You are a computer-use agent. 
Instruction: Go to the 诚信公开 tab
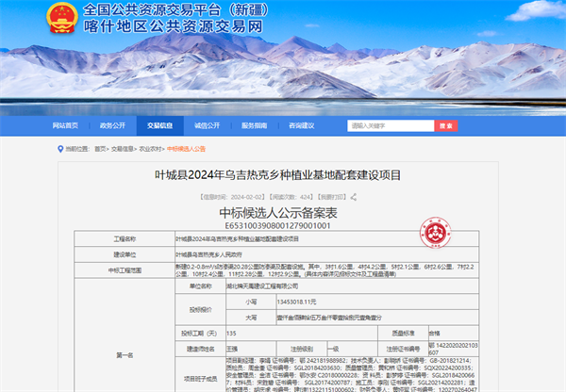[207, 124]
